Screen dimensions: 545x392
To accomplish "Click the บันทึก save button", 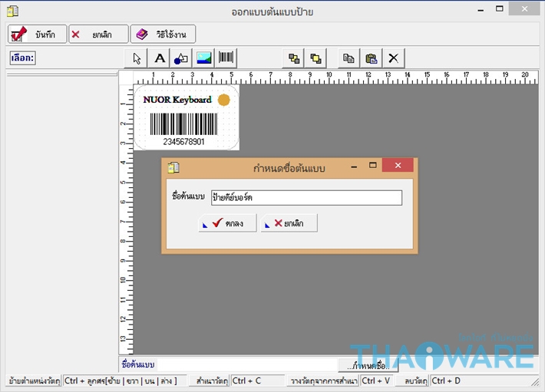I will 37,34.
